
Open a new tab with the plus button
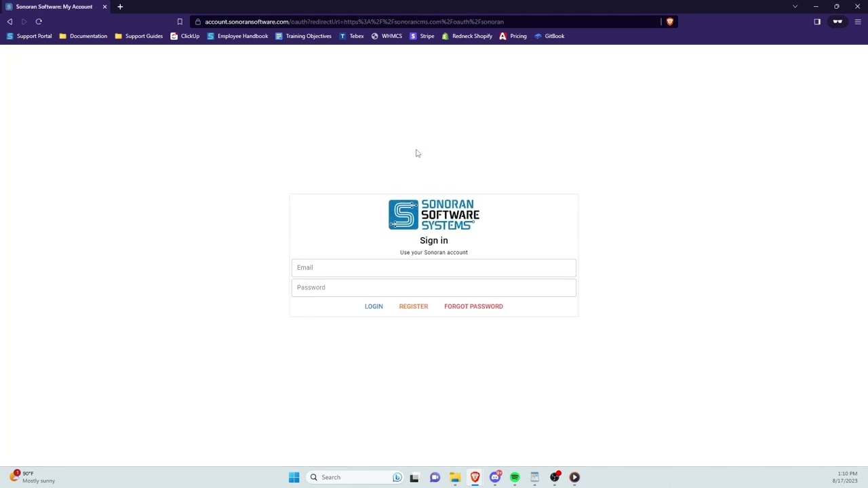[x=120, y=7]
